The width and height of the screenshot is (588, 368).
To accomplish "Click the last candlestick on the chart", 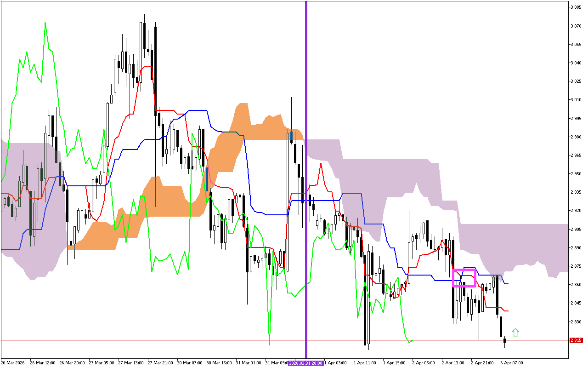I will [x=504, y=340].
